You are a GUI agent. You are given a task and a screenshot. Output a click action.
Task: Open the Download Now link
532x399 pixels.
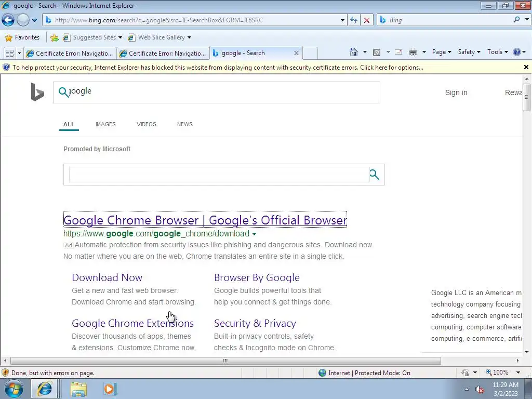pos(107,277)
